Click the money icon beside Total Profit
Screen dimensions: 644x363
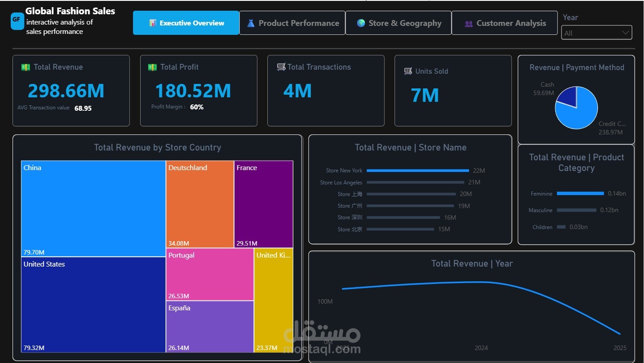[152, 67]
